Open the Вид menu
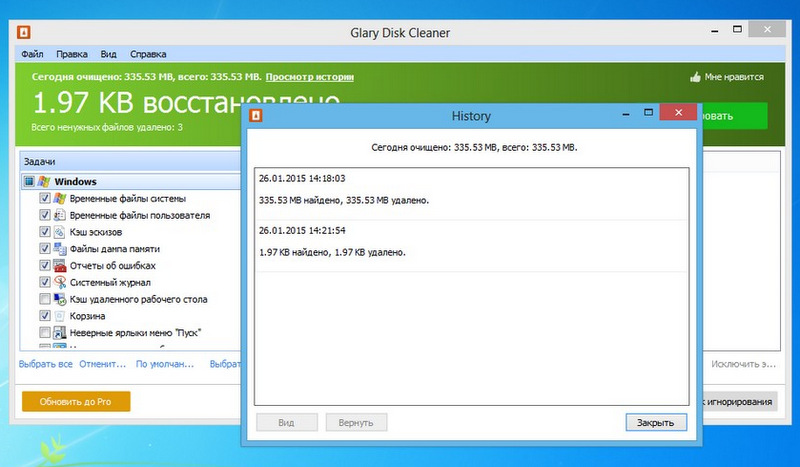Viewport: 800px width, 467px height. [108, 54]
